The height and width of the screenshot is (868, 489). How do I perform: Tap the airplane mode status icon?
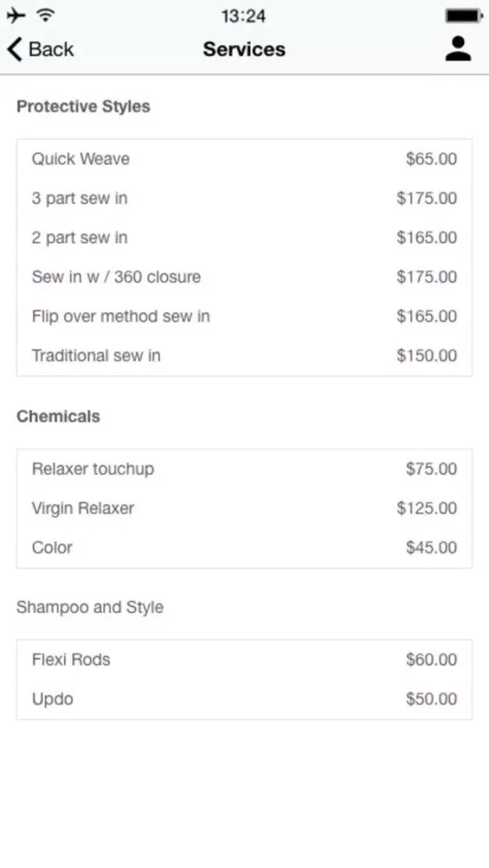[16, 16]
